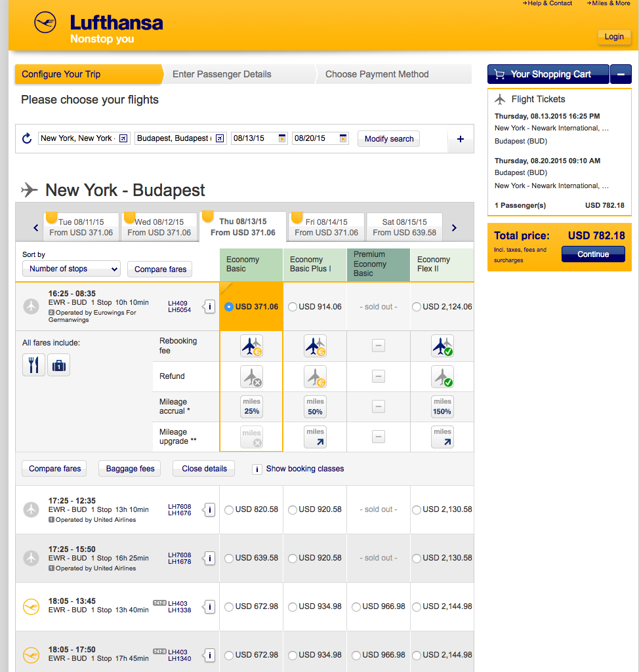This screenshot has height=672, width=639.
Task: Click the 150% miles accrual icon
Action: [x=443, y=406]
